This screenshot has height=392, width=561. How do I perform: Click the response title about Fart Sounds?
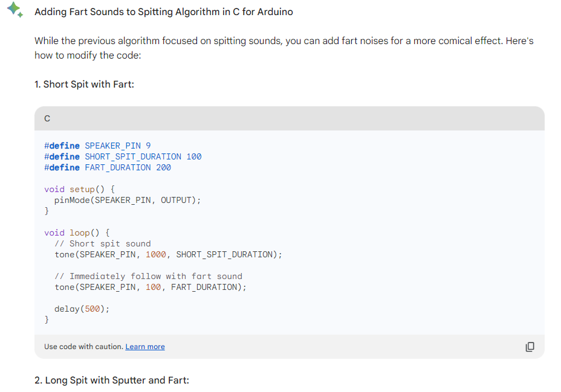(x=163, y=12)
